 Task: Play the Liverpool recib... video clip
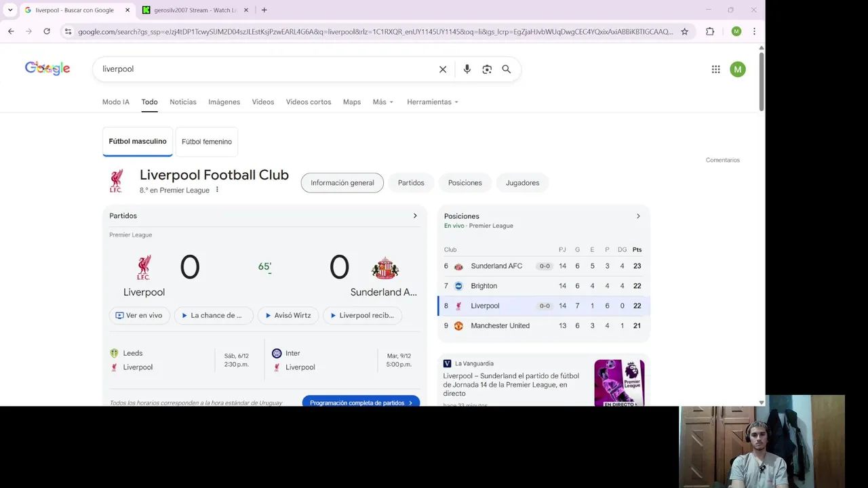363,315
